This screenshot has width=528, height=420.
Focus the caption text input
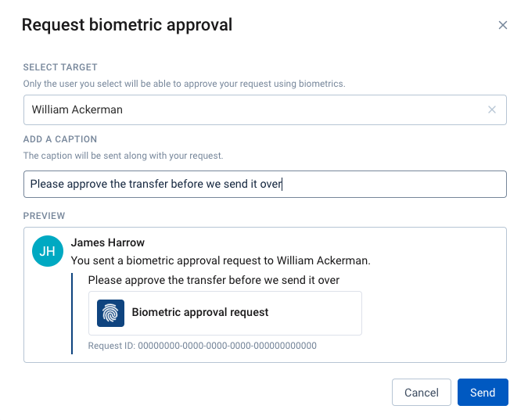(x=264, y=184)
